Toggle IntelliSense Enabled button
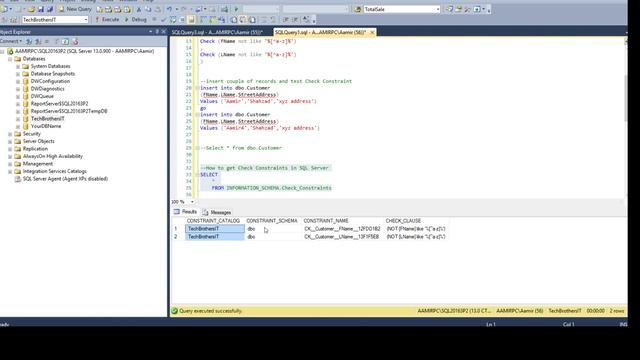Screen dimensions: 640x360 tap(191, 19)
